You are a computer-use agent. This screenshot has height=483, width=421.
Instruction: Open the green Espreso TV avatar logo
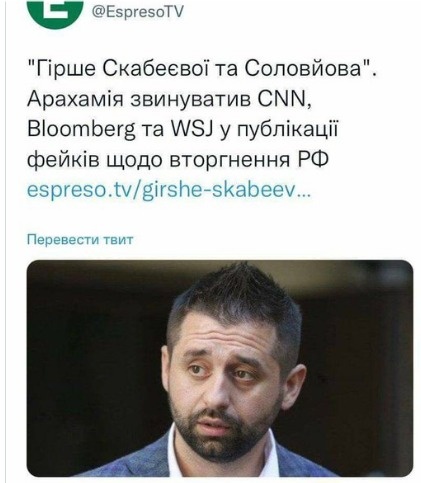[x=55, y=13]
